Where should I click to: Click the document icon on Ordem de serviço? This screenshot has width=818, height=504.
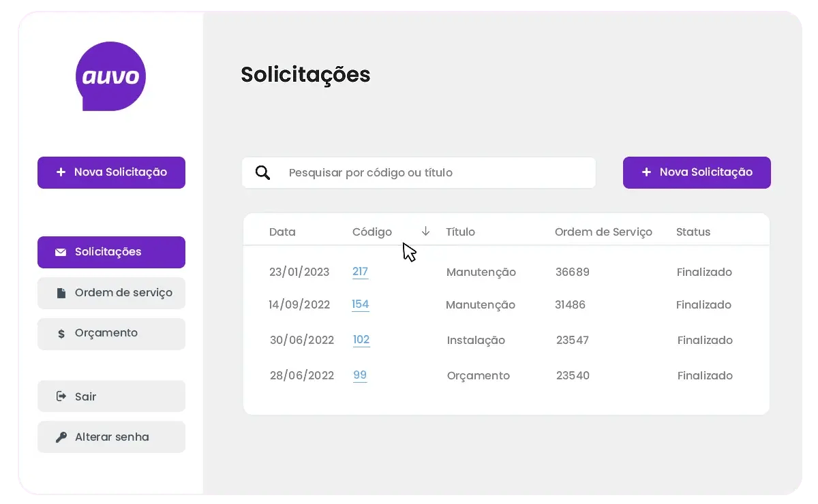61,293
